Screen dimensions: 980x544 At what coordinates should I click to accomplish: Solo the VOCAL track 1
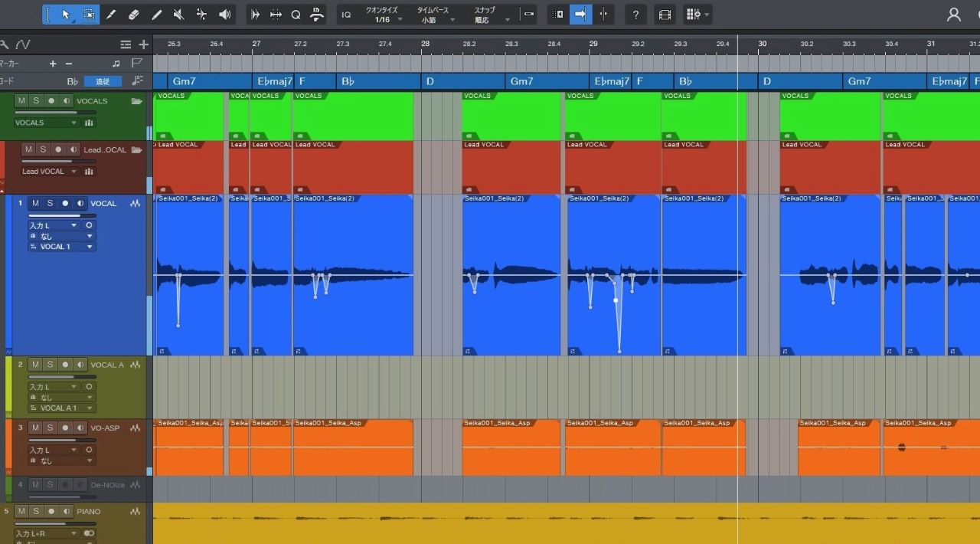50,203
